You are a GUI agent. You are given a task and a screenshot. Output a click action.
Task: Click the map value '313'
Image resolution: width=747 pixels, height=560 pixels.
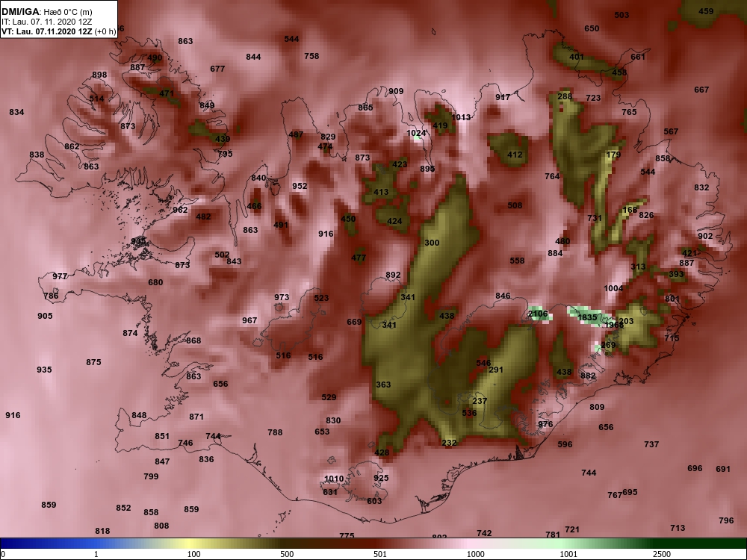click(x=638, y=267)
